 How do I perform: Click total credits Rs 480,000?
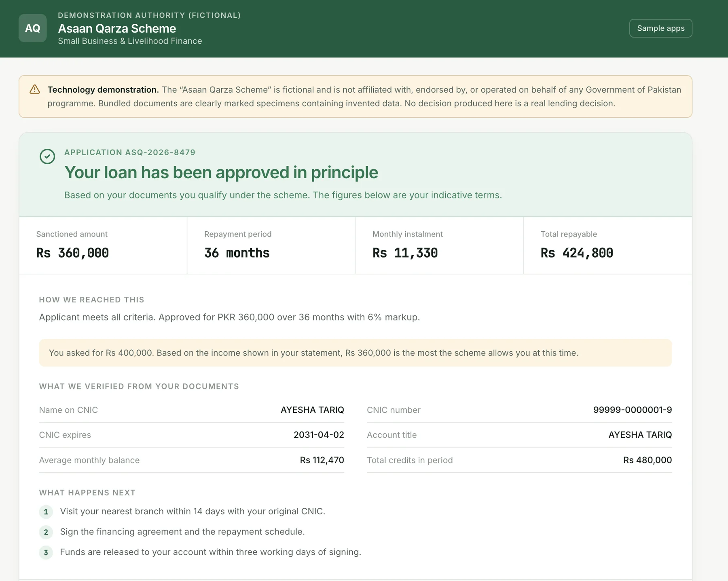click(647, 460)
